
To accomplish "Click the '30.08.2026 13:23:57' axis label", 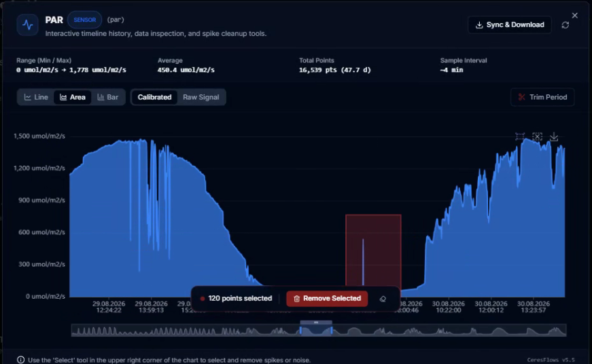I will (x=533, y=307).
